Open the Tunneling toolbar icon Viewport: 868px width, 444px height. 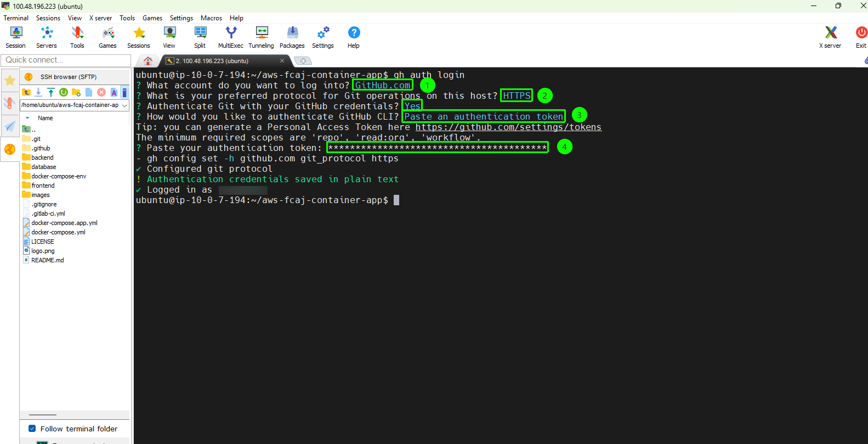pos(261,37)
